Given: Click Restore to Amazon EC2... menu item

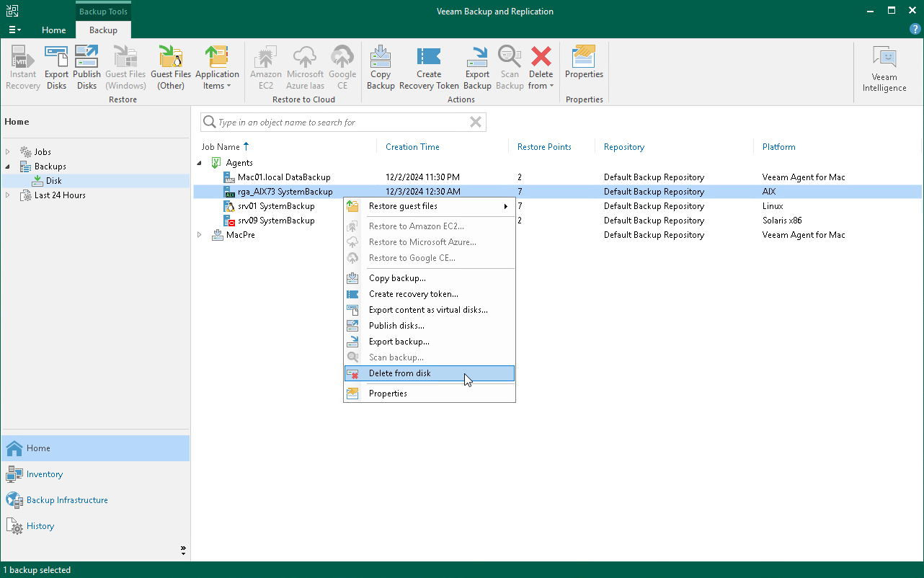Looking at the screenshot, I should point(430,226).
